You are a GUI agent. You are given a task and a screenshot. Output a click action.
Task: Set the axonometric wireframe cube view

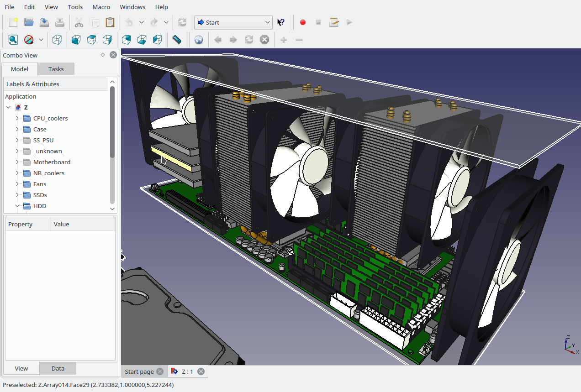point(57,40)
